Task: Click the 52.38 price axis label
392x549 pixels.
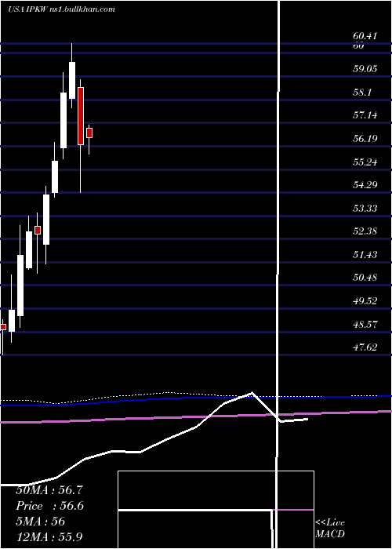Action: coord(365,231)
